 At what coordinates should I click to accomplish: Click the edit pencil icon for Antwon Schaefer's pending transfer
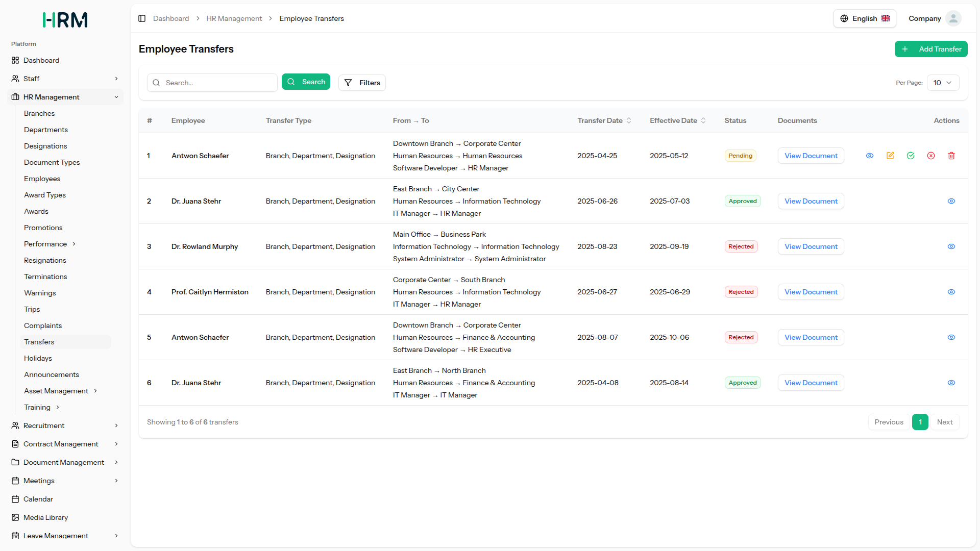point(890,156)
